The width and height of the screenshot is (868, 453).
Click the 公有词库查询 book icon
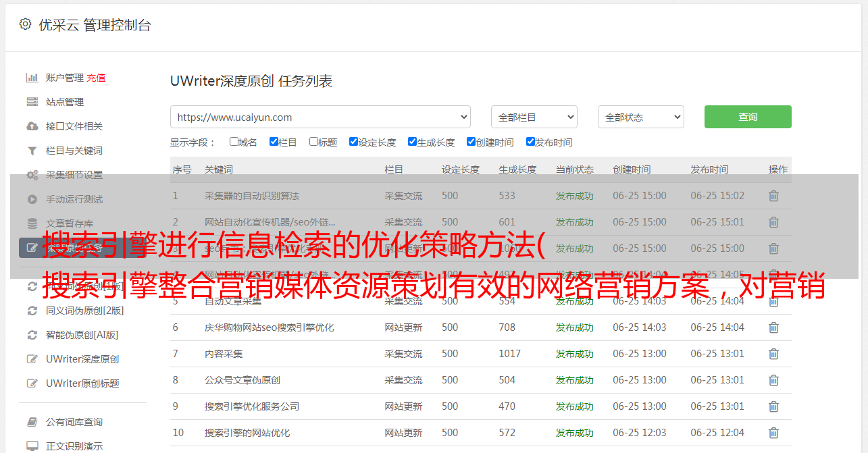pos(32,422)
